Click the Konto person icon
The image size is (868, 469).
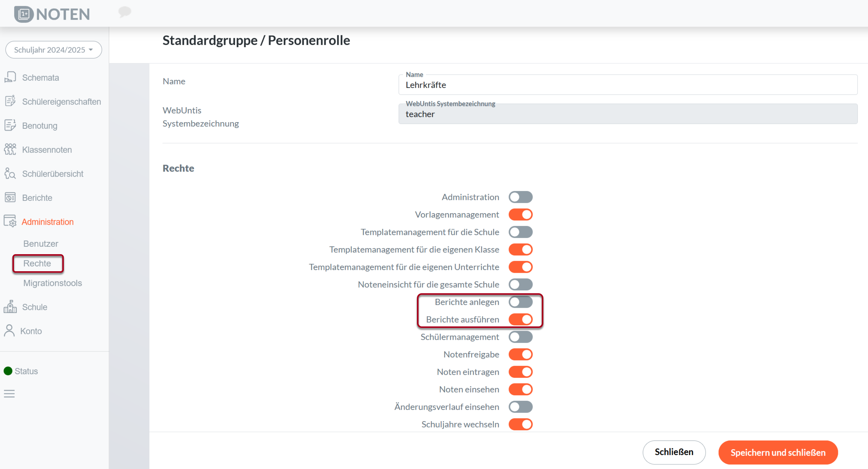(x=9, y=331)
